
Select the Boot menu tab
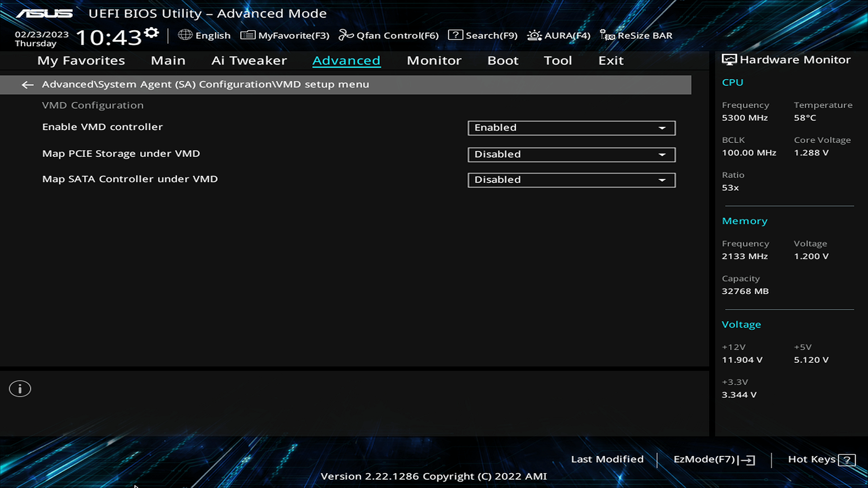[x=503, y=60]
